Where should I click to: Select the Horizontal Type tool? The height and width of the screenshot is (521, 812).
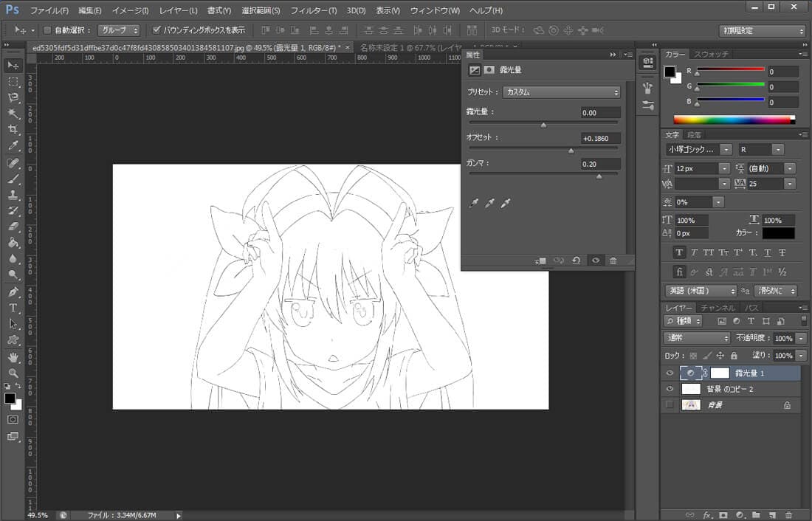13,308
